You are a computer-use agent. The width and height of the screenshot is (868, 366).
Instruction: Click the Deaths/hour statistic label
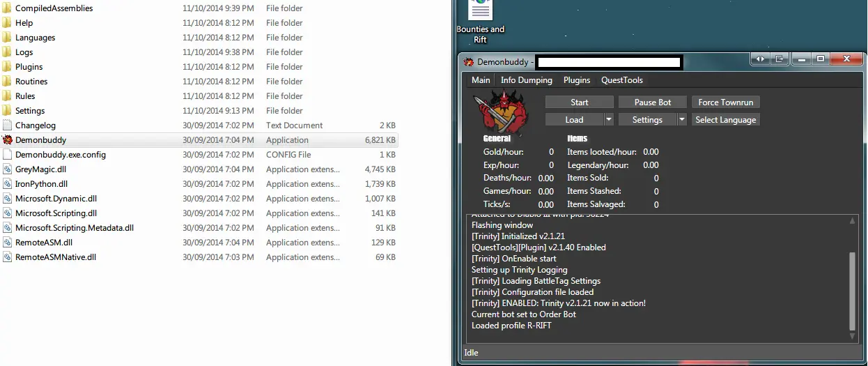click(x=507, y=178)
